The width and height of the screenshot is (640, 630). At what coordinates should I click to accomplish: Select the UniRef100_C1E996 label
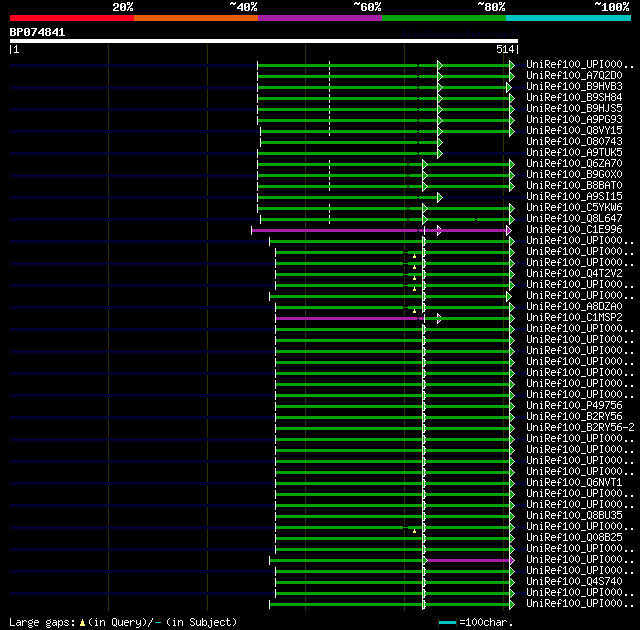coord(574,230)
